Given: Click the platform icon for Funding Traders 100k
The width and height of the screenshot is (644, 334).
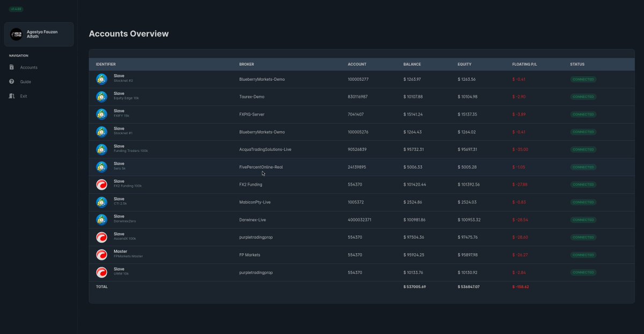Looking at the screenshot, I should (x=101, y=149).
